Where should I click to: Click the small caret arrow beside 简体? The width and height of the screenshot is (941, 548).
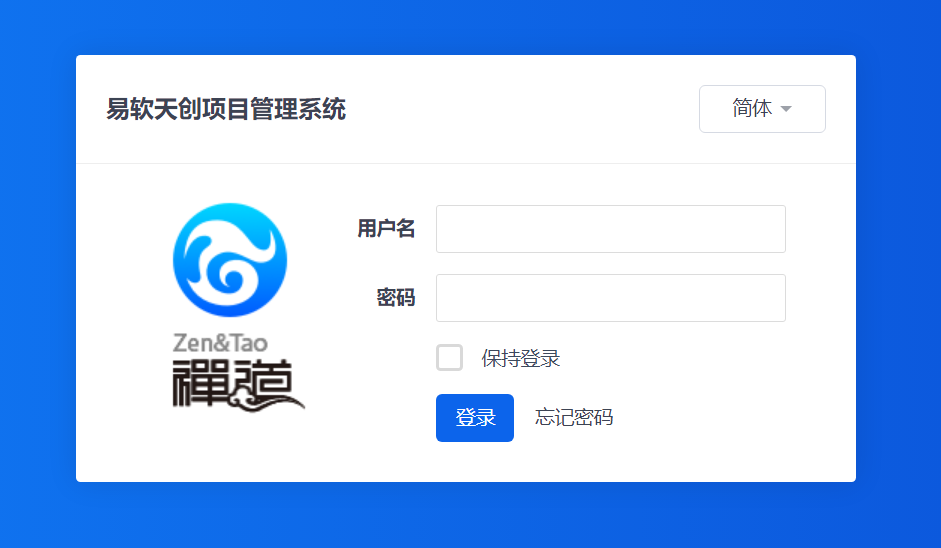tap(786, 109)
